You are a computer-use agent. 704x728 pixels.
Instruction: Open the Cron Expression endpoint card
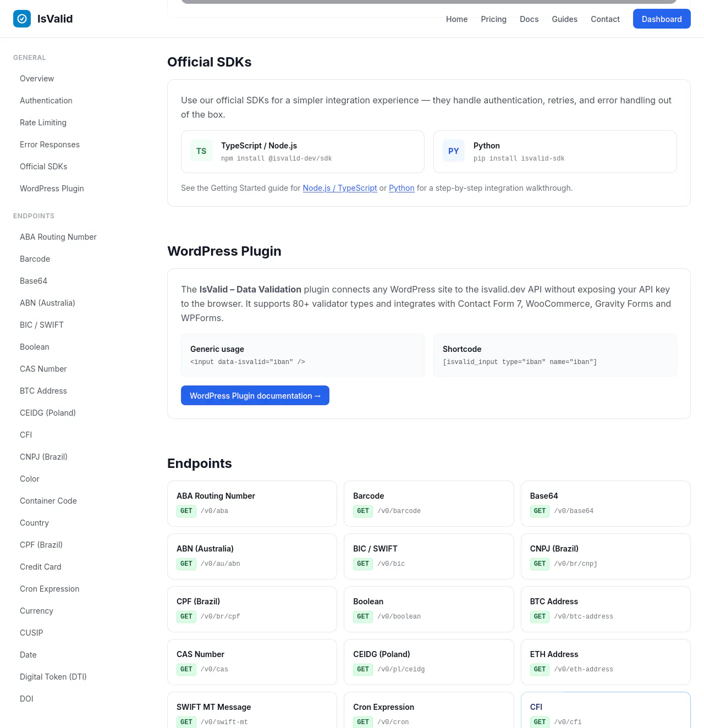coord(429,710)
